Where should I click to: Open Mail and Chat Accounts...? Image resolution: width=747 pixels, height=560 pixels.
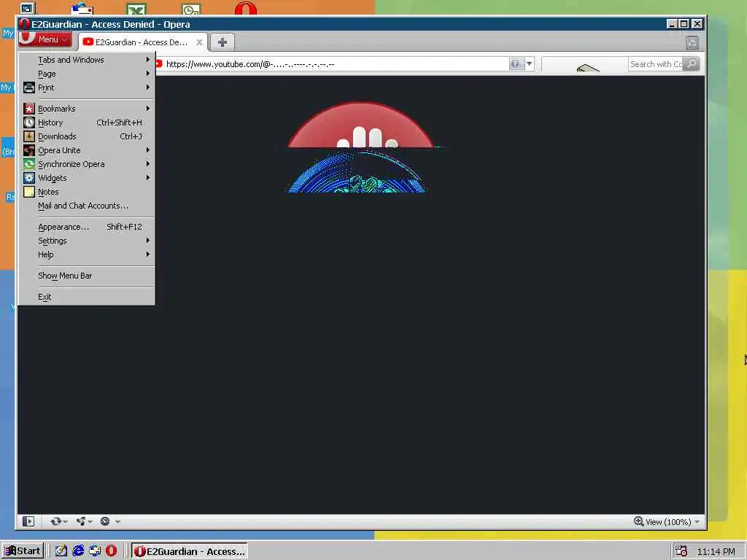pos(86,205)
